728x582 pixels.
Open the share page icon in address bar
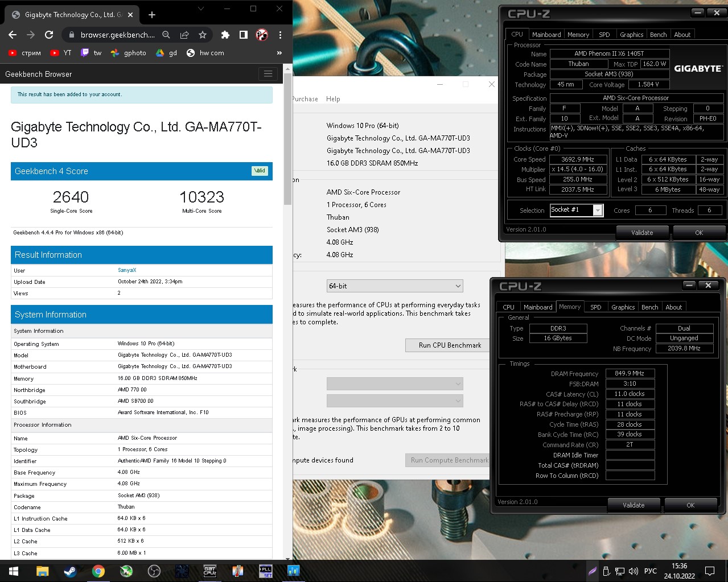click(184, 35)
